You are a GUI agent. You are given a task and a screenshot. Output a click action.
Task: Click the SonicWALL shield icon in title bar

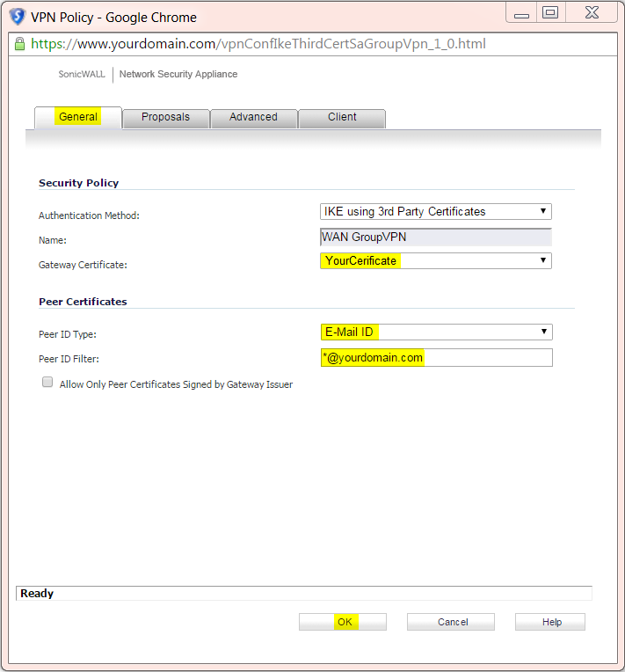[x=18, y=17]
